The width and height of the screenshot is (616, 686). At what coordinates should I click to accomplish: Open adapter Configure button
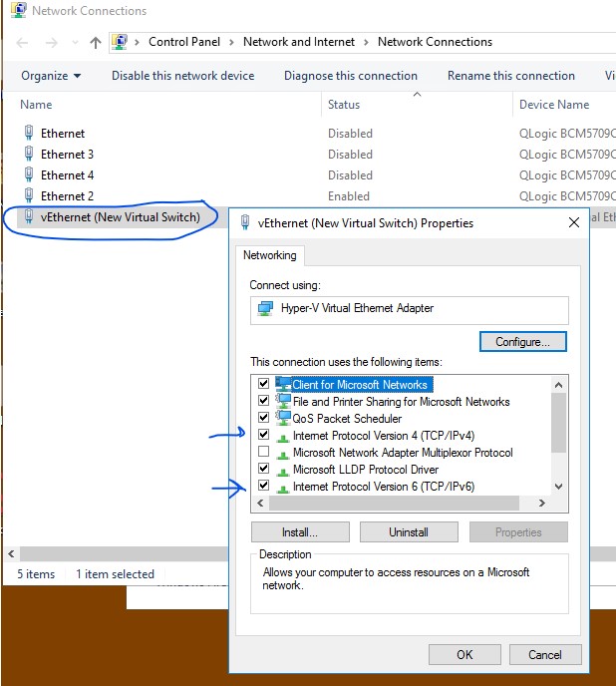click(523, 342)
